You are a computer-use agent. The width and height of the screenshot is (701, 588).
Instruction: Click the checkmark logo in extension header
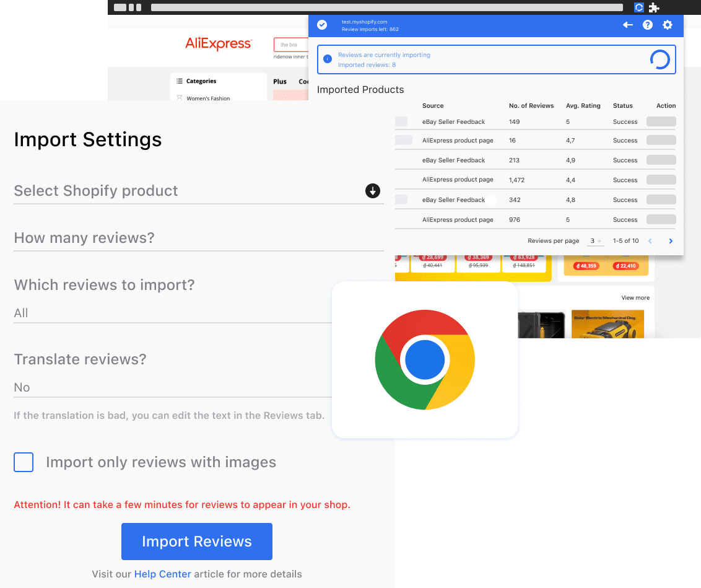[322, 25]
